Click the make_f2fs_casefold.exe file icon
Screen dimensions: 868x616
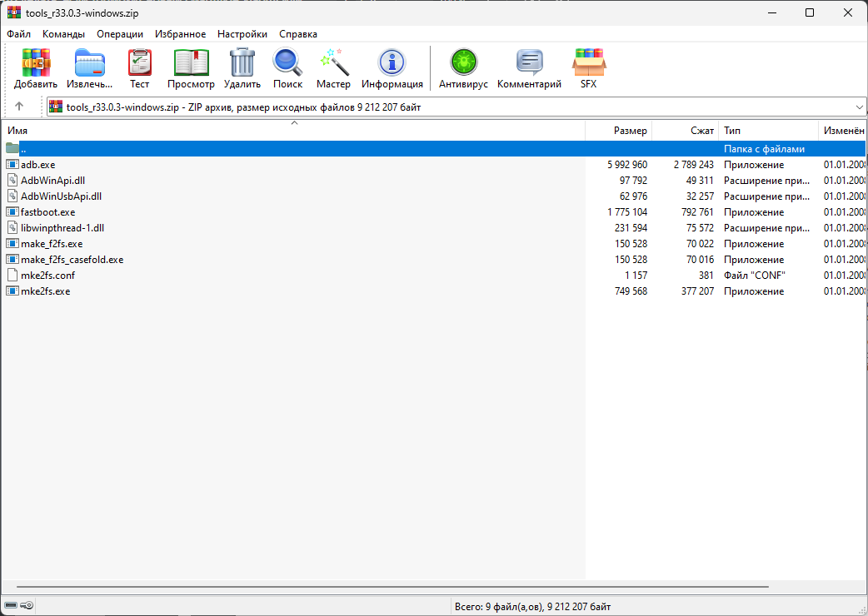pyautogui.click(x=12, y=260)
